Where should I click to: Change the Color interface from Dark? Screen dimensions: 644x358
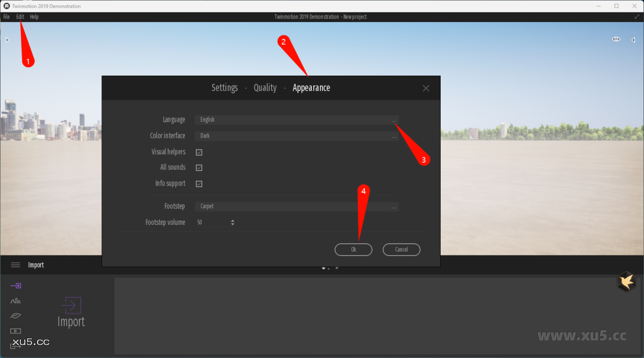click(x=393, y=136)
